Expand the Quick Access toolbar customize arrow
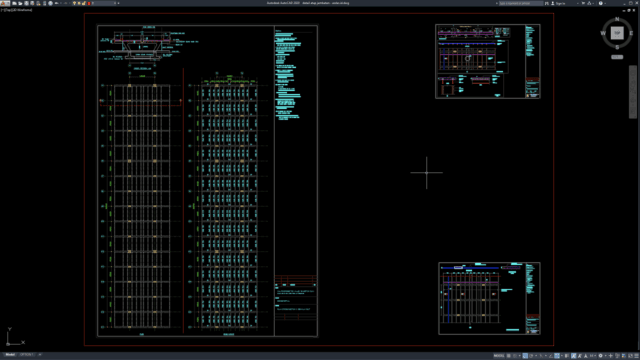 (x=118, y=3)
